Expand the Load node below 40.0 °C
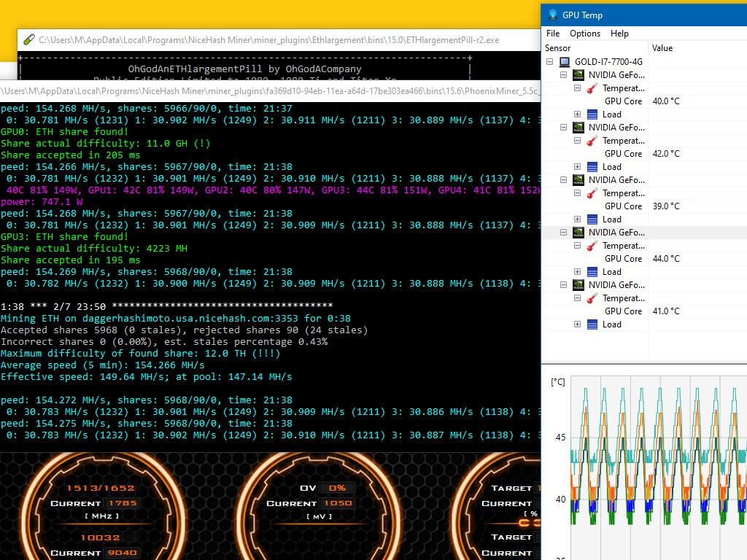Screen dimensions: 747x560 pyautogui.click(x=578, y=114)
